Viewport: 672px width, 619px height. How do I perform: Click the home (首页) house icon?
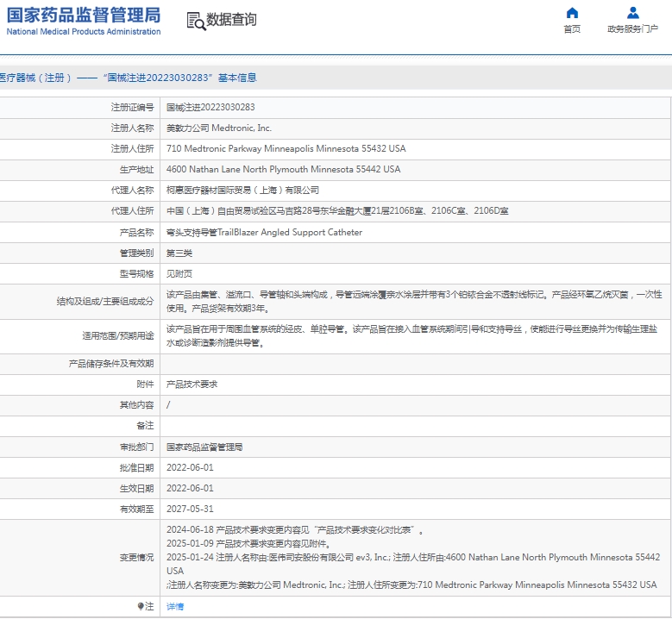coord(572,13)
